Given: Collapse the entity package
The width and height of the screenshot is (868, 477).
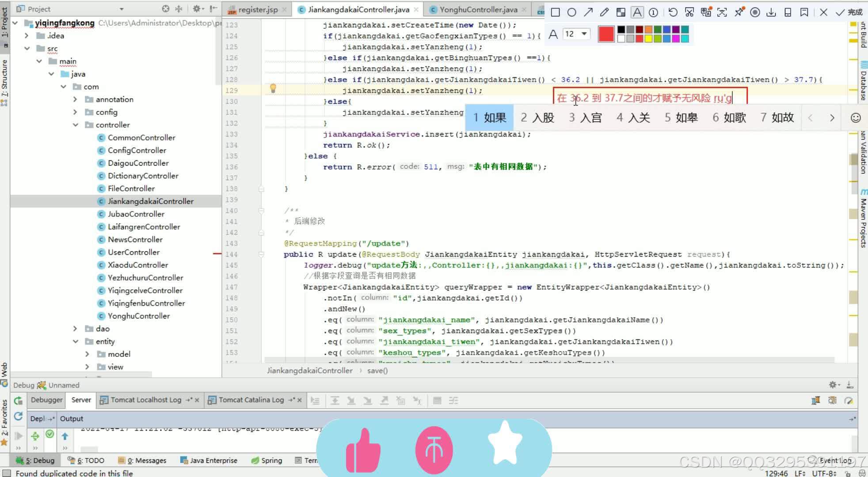Looking at the screenshot, I should pyautogui.click(x=75, y=341).
